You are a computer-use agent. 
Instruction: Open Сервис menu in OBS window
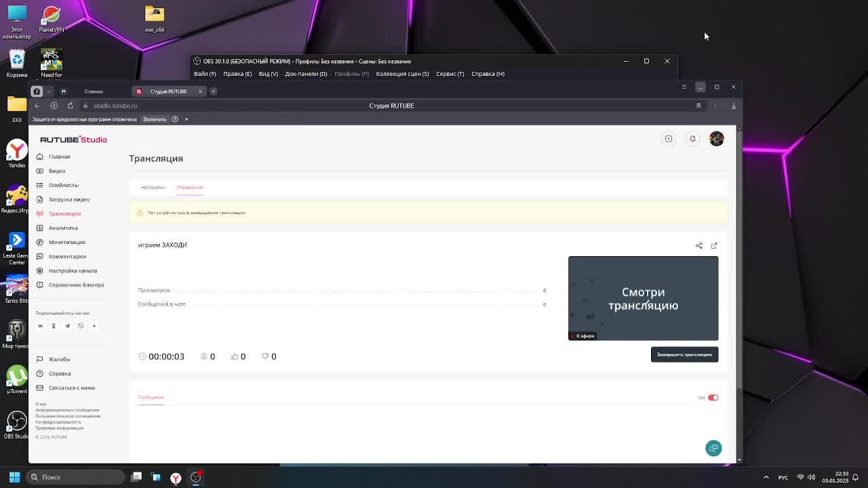[x=450, y=74]
